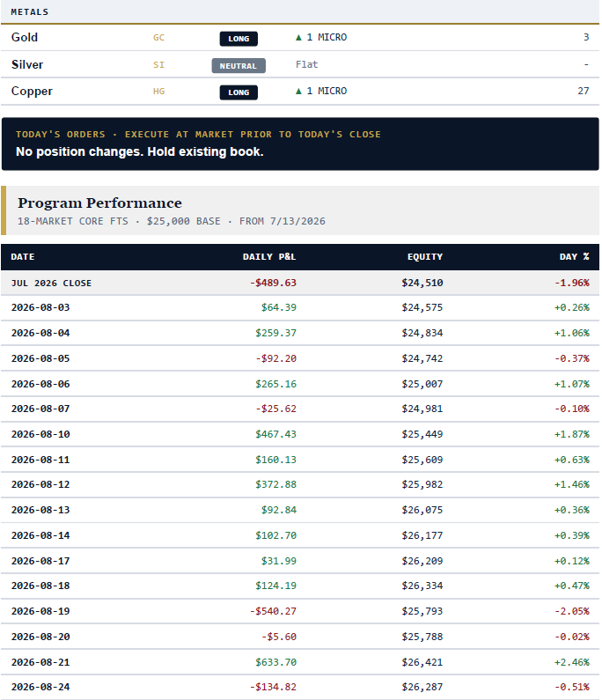602x700 pixels.
Task: Click the -$489.63 daily P&L value
Action: pyautogui.click(x=273, y=283)
